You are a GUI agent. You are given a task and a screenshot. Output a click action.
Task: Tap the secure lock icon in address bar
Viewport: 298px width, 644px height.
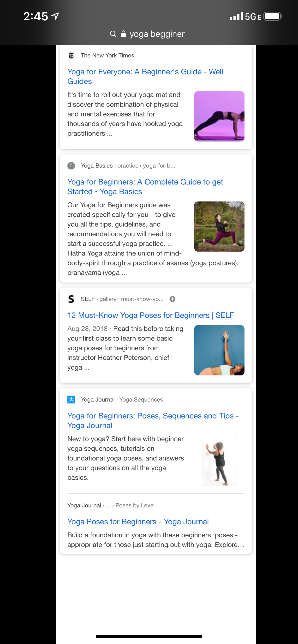(123, 34)
